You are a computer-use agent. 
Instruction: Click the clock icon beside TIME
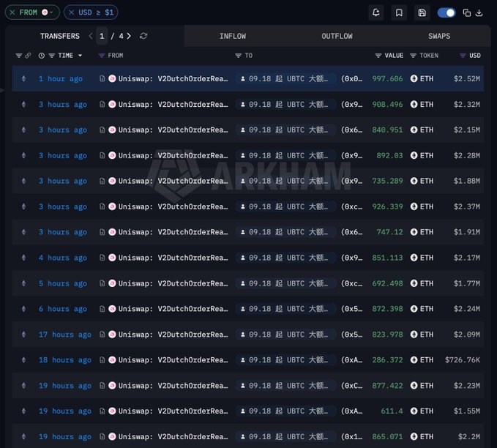point(42,56)
